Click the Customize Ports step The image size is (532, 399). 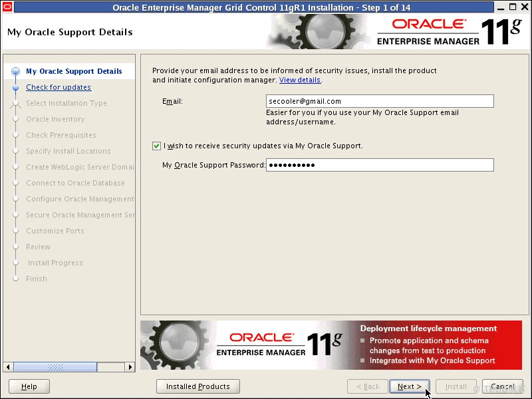55,231
